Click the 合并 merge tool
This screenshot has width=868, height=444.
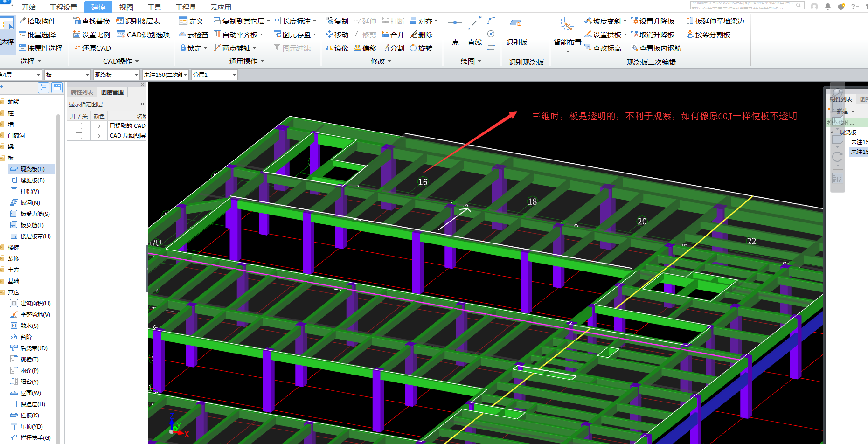pyautogui.click(x=393, y=35)
